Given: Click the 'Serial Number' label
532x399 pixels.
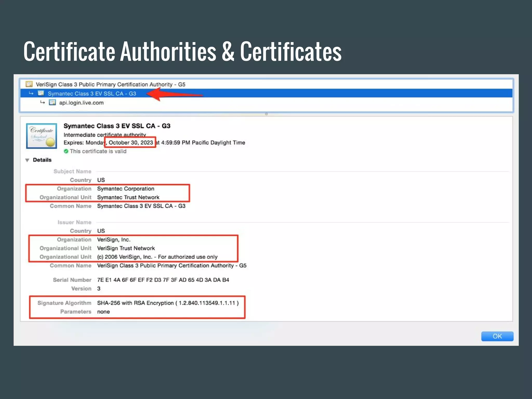Looking at the screenshot, I should click(x=72, y=280).
